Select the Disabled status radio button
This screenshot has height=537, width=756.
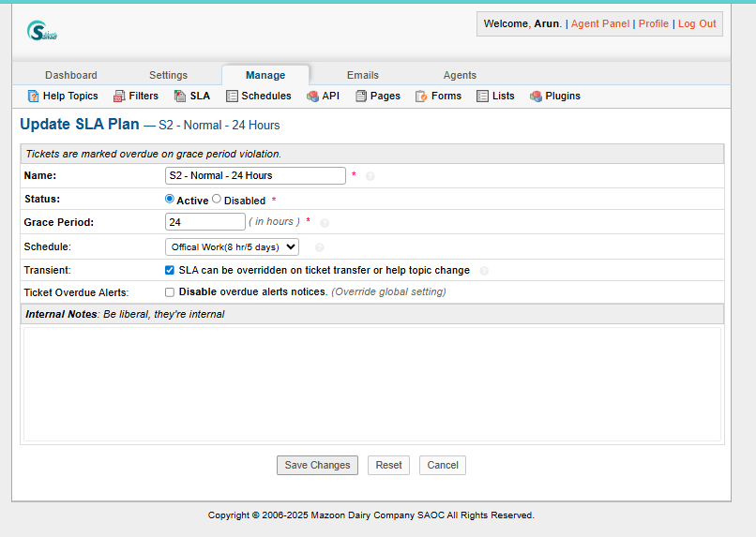[x=217, y=199]
